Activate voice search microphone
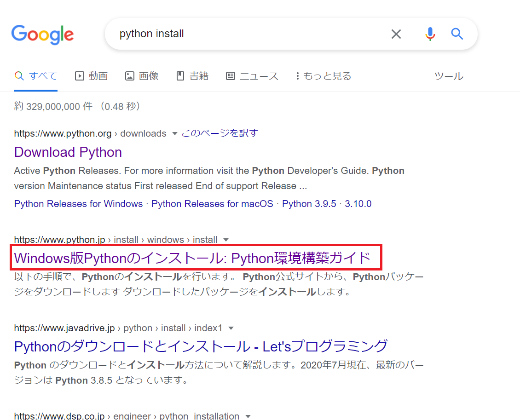520x420 pixels. tap(430, 34)
